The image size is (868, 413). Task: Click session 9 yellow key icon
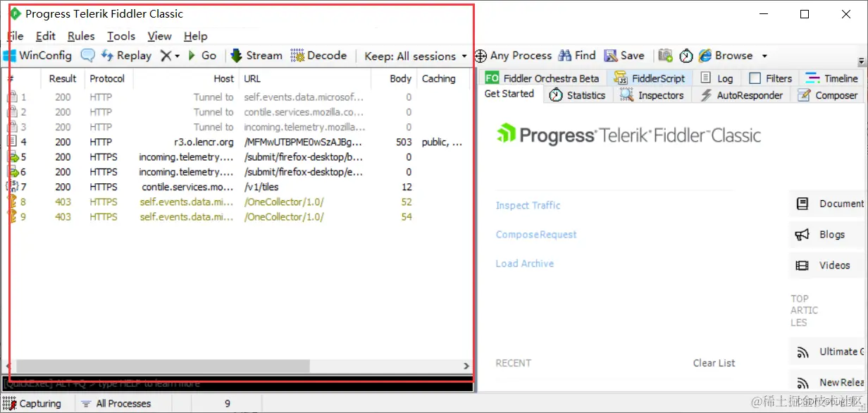pyautogui.click(x=12, y=216)
